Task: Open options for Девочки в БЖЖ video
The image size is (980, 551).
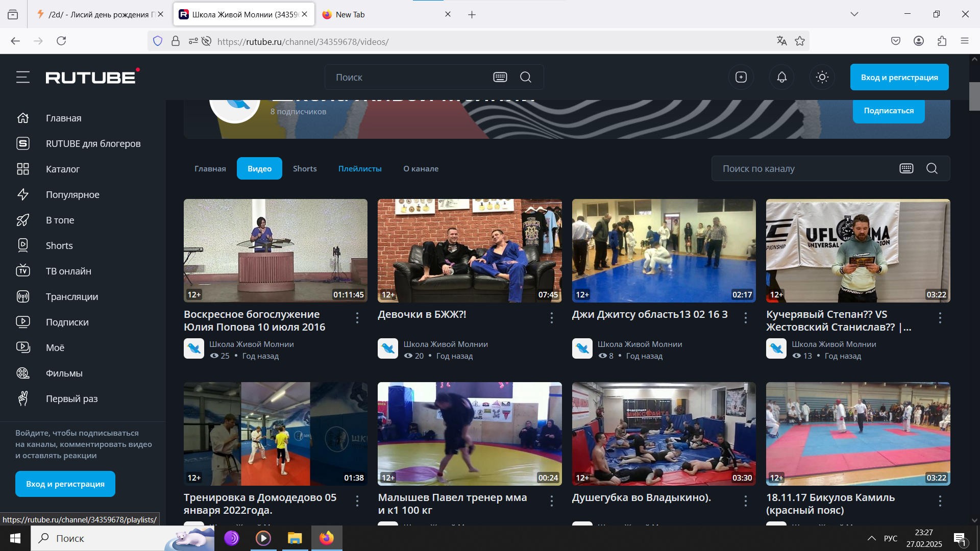Action: click(552, 318)
